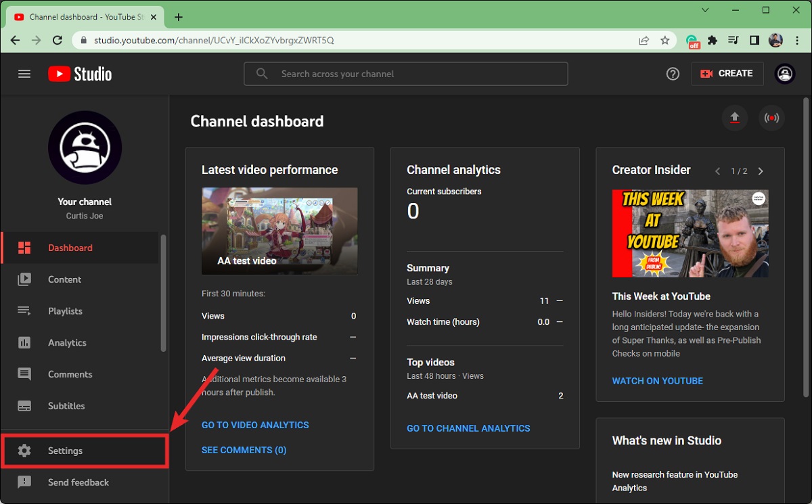
Task: Click GO TO VIDEO ANALYTICS link
Action: pos(255,425)
